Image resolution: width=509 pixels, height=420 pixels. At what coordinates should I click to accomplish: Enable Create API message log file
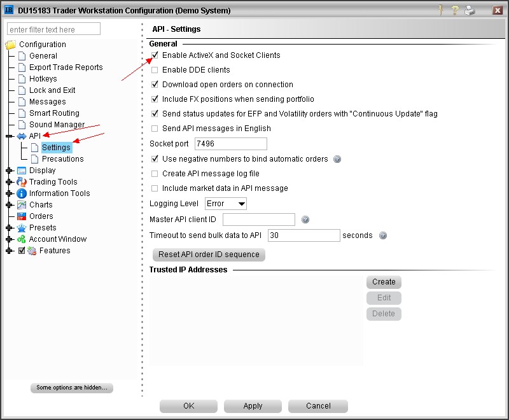click(155, 174)
